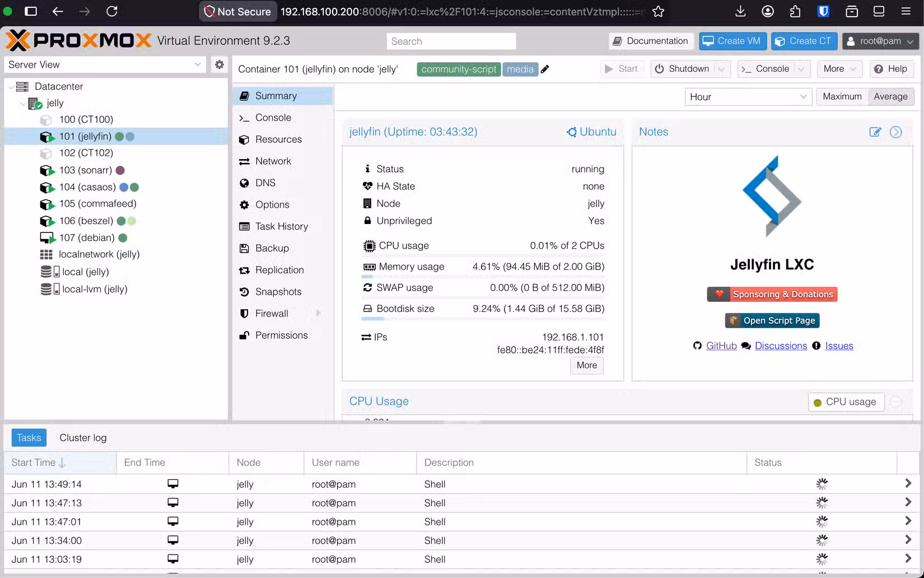Open the Help button
This screenshot has width=924, height=578.
891,69
